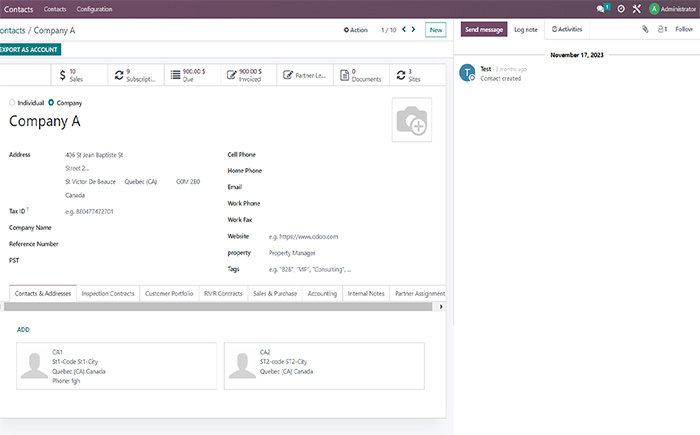
Task: Click ADD to add a contact
Action: pyautogui.click(x=23, y=330)
